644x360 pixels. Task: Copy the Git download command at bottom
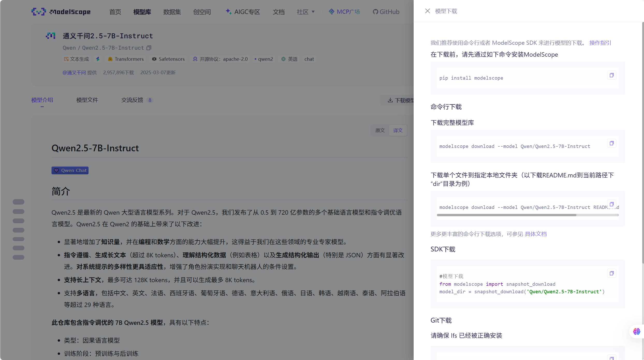click(612, 358)
